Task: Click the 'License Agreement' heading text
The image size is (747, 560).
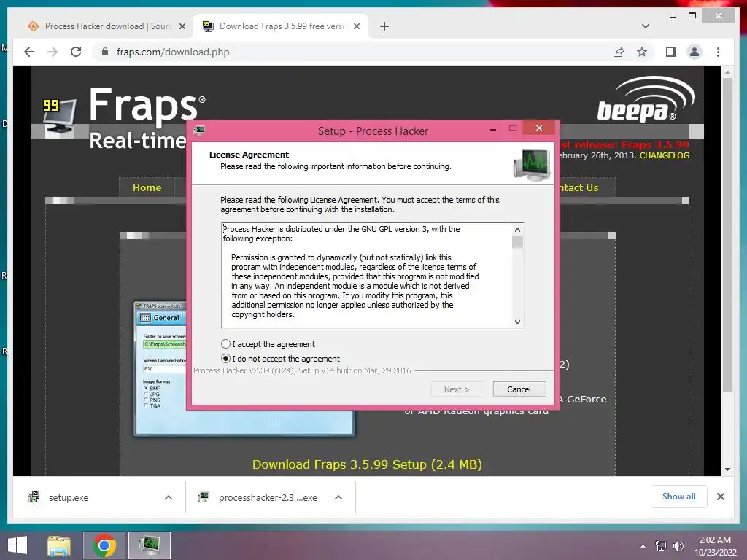Action: click(249, 155)
